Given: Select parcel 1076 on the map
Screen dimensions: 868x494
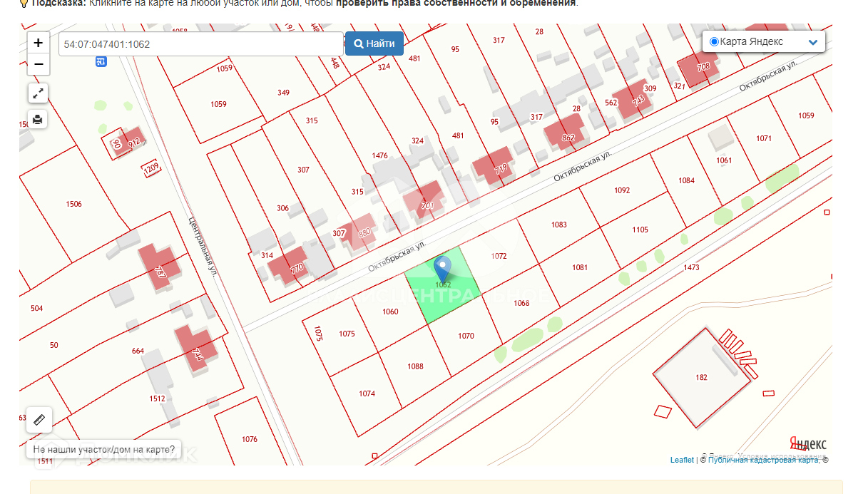Looking at the screenshot, I should coord(250,439).
